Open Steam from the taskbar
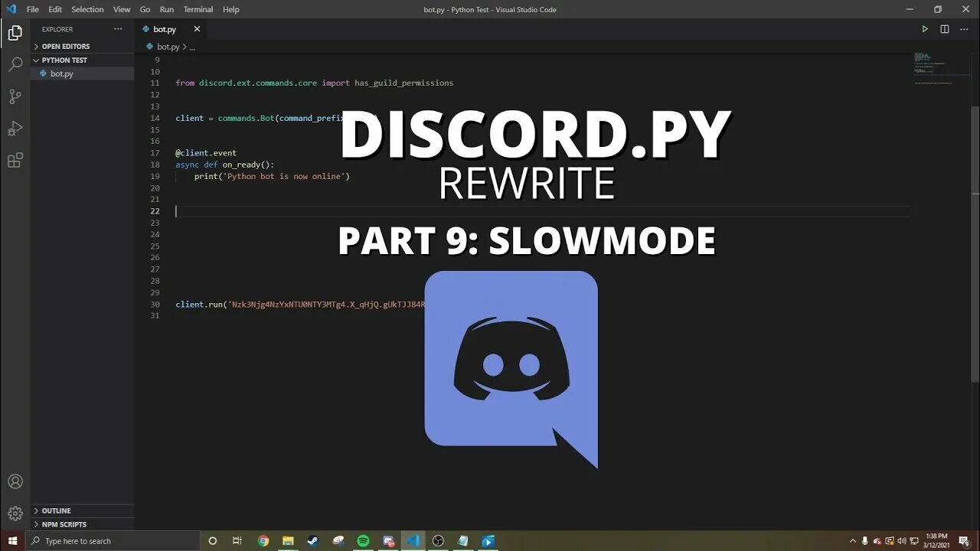This screenshot has height=551, width=980. click(x=313, y=541)
